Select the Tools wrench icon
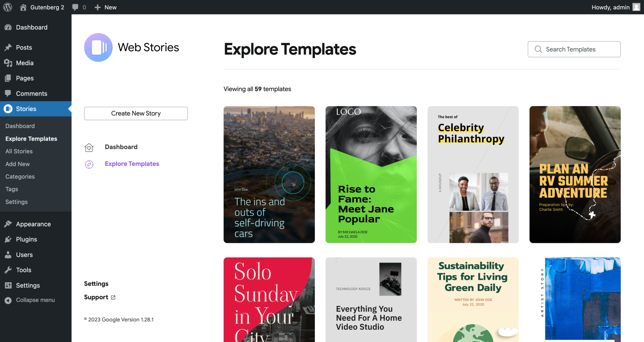This screenshot has height=342, width=644. pyautogui.click(x=8, y=270)
